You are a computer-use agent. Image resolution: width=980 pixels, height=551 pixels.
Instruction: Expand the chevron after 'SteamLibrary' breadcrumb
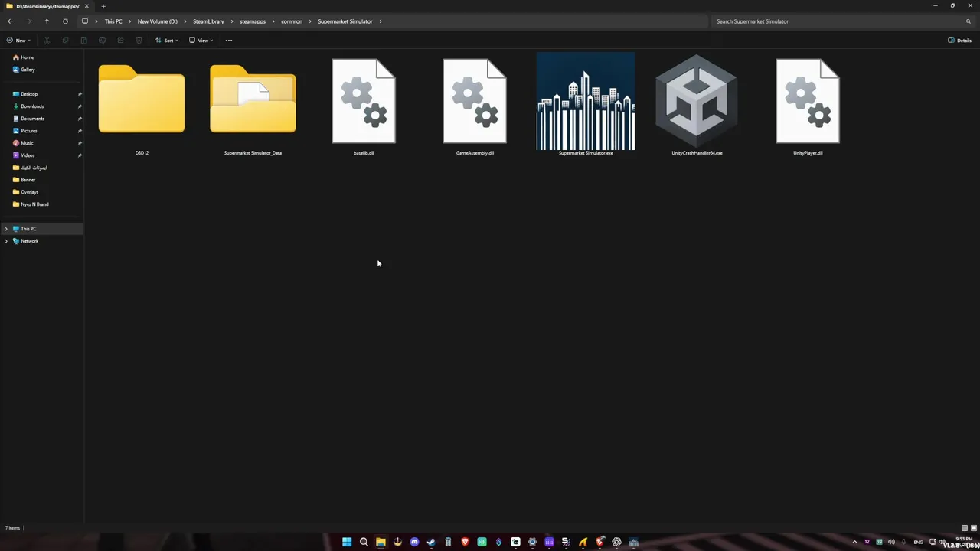[231, 21]
